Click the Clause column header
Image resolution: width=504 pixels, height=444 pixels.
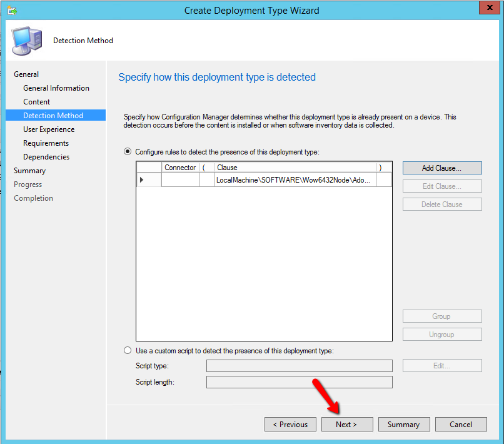[295, 168]
